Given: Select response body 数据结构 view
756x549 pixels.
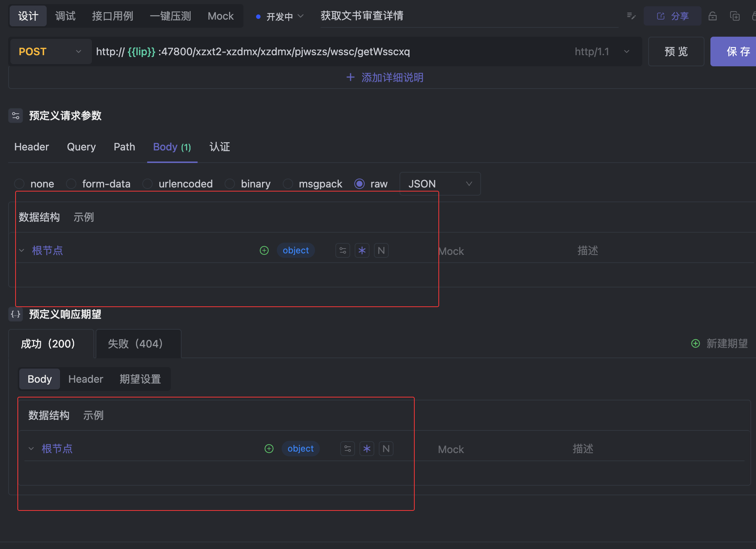Looking at the screenshot, I should [x=49, y=415].
